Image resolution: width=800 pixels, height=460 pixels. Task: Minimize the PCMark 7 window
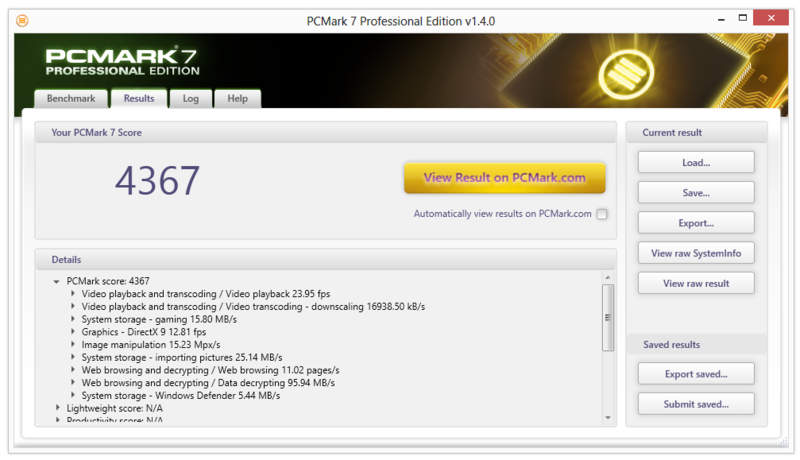point(721,19)
